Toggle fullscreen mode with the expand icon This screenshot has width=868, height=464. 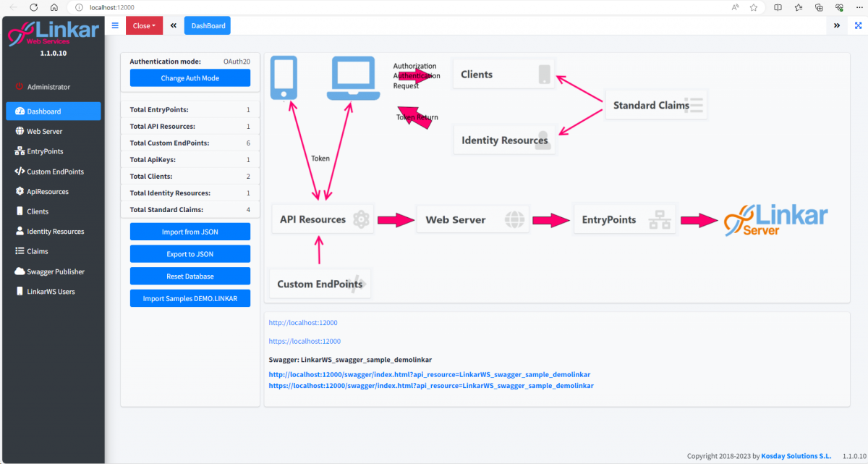point(858,25)
